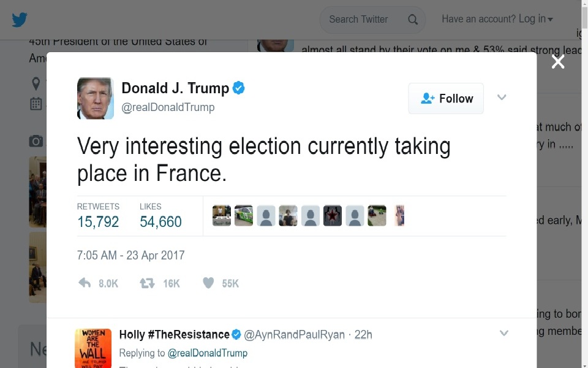The width and height of the screenshot is (588, 368).
Task: Open Trump's profile picture thumbnail
Action: pyautogui.click(x=96, y=98)
